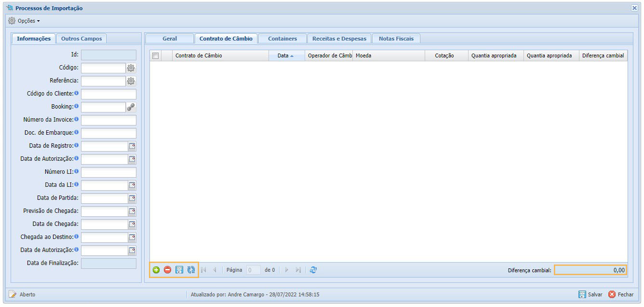Go to first page in pager
Viewport: 644px width, 307px height.
204,270
